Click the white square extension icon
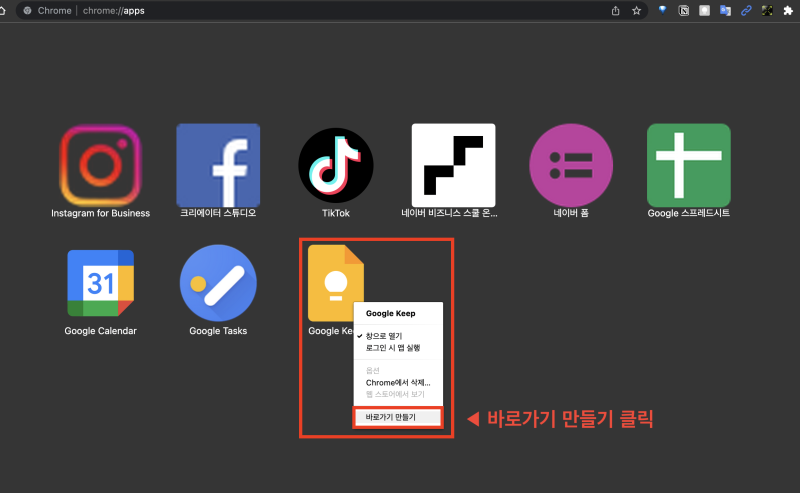The image size is (800, 493). (705, 11)
